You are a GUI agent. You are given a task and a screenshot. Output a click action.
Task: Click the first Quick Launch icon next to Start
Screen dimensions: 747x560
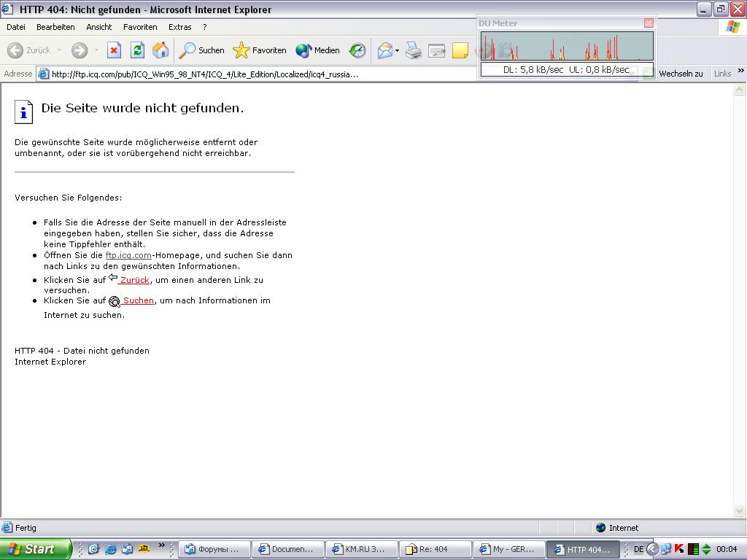point(93,549)
